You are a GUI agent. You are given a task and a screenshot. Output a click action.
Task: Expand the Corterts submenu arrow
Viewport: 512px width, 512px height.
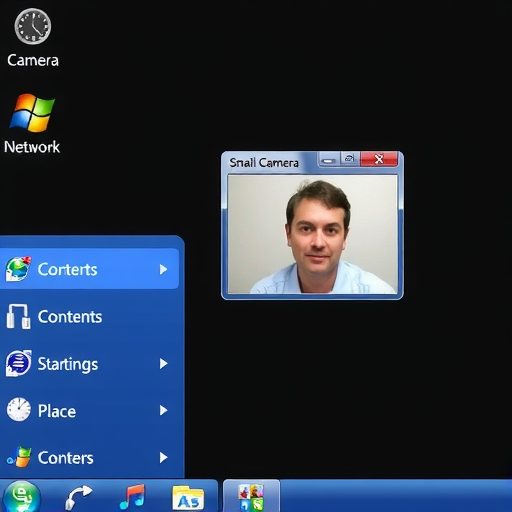click(163, 269)
